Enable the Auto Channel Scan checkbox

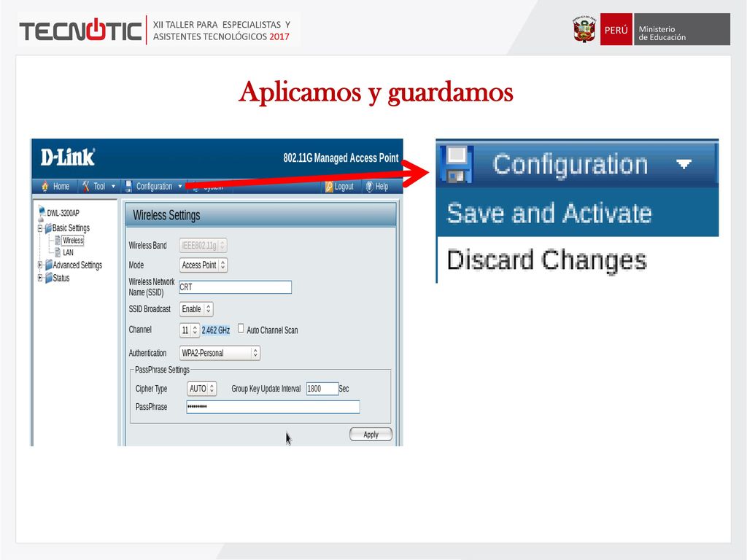[x=241, y=328]
